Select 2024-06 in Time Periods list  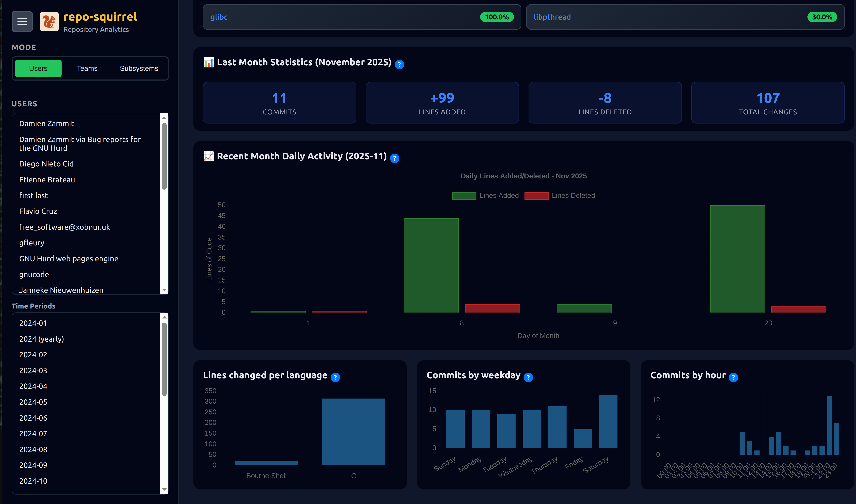(33, 418)
